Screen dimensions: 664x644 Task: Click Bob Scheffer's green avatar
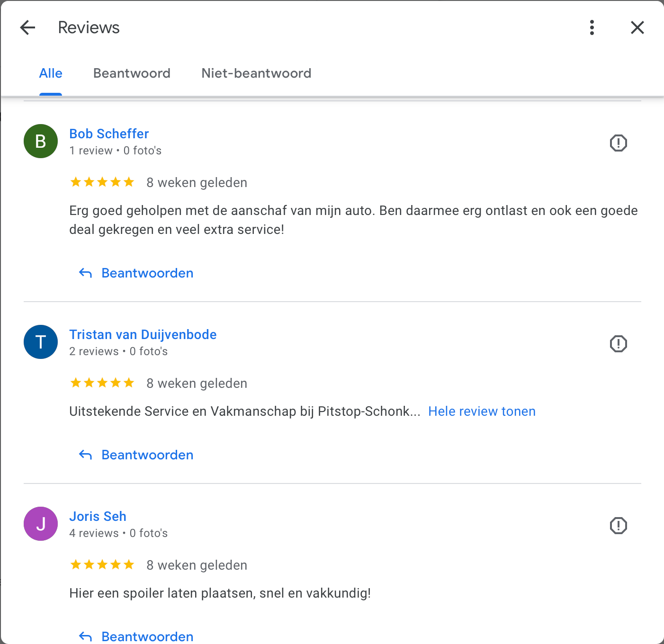pyautogui.click(x=41, y=141)
